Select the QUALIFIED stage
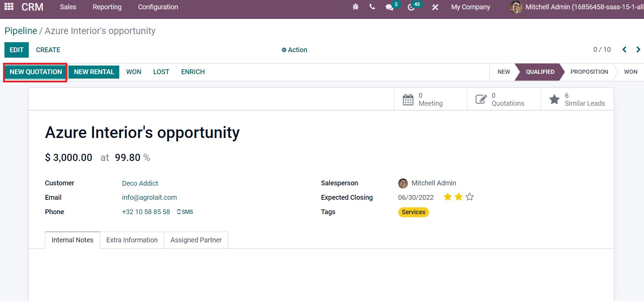644x301 pixels. point(540,72)
